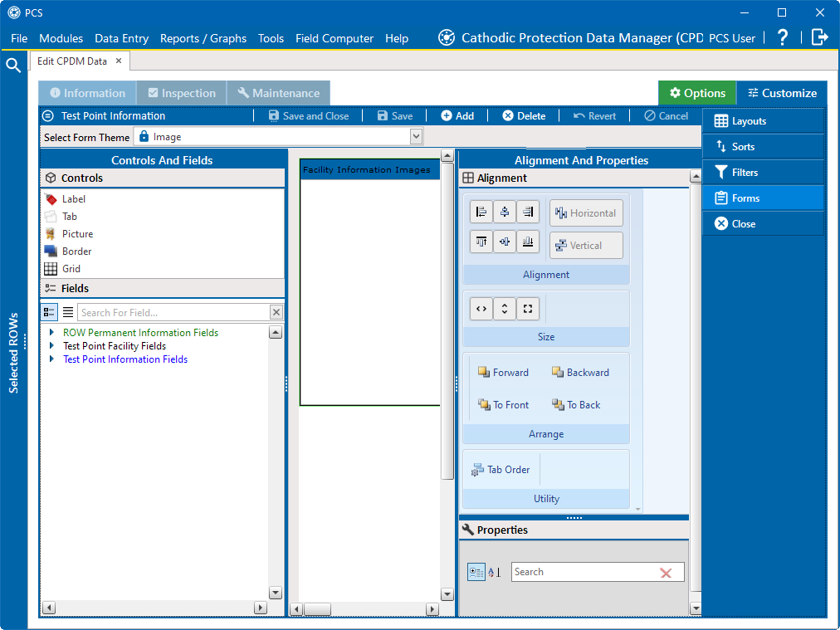Click the align right edges icon

pos(528,212)
